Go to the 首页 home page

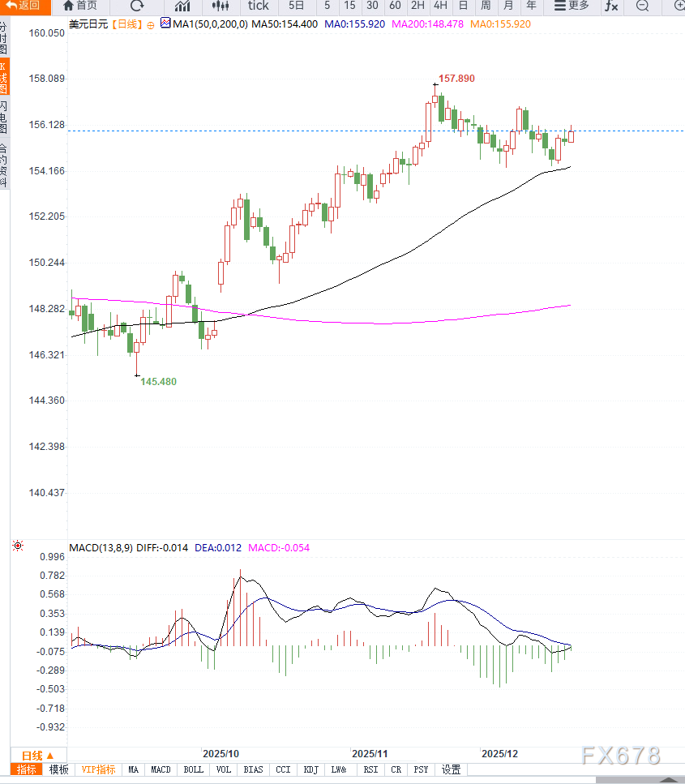[x=79, y=6]
